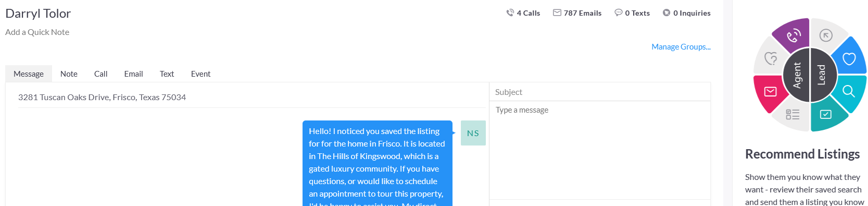
Task: Click the gray heart question mark segment
Action: pos(771,58)
